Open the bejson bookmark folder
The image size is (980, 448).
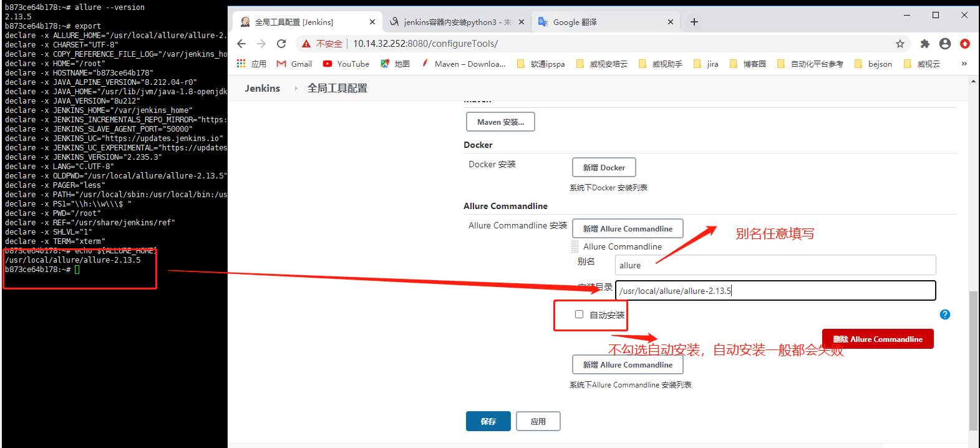coord(873,64)
